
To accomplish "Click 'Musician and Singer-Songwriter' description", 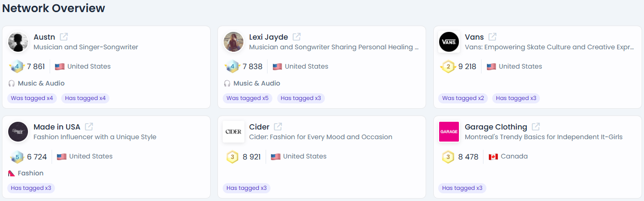I will pyautogui.click(x=86, y=47).
